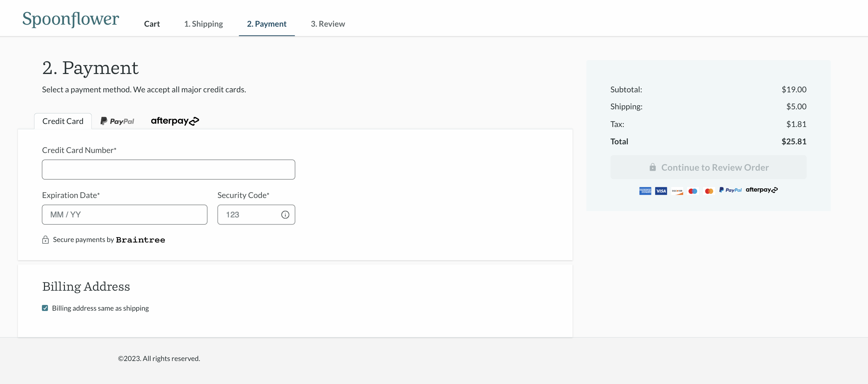868x384 pixels.
Task: Enable billing address same as shipping
Action: pyautogui.click(x=45, y=308)
